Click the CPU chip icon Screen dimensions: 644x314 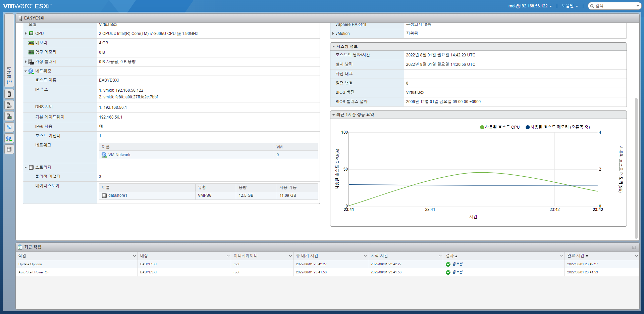31,34
